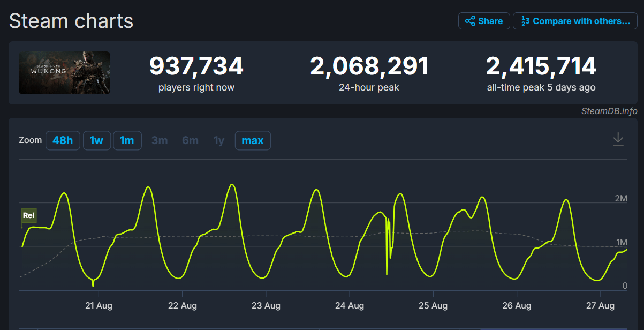Click the all-time peak number
Image resolution: width=644 pixels, height=330 pixels.
(541, 67)
